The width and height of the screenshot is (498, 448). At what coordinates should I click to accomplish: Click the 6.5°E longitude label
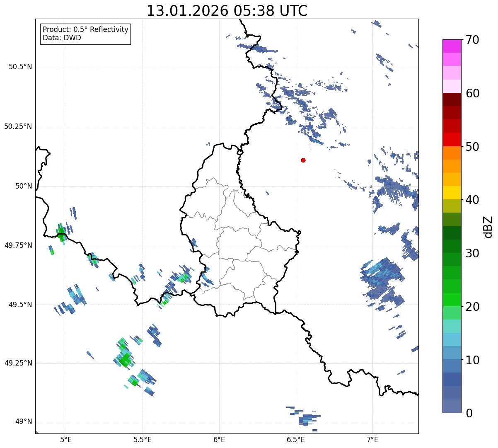coord(296,440)
